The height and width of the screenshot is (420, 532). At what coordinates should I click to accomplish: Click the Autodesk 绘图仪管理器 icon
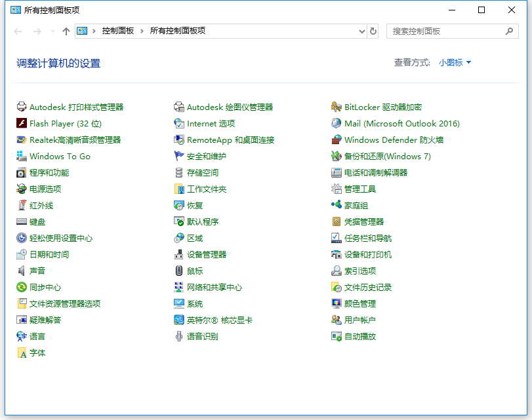[179, 107]
